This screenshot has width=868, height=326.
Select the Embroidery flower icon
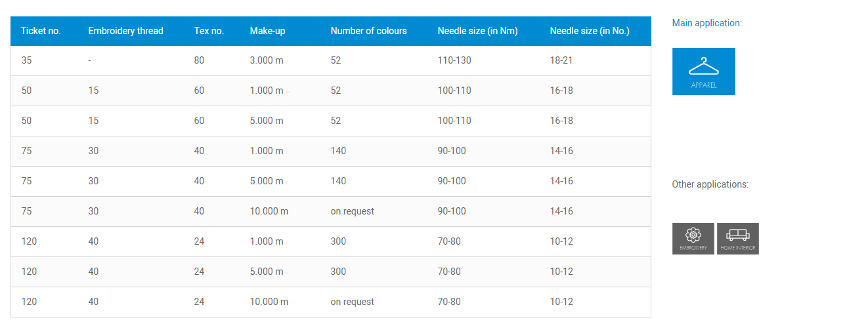(x=693, y=239)
